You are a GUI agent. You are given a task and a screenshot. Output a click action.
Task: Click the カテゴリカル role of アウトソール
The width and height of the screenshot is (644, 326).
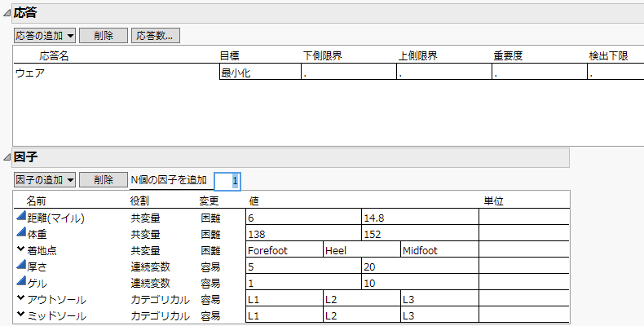pos(160,300)
